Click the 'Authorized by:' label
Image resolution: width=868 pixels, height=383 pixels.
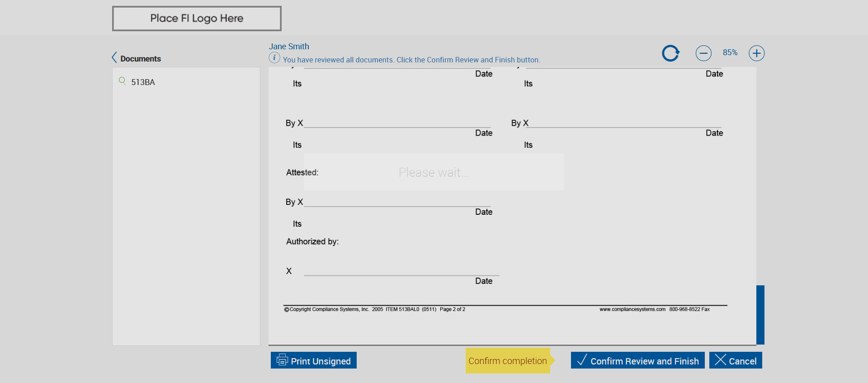pos(312,241)
